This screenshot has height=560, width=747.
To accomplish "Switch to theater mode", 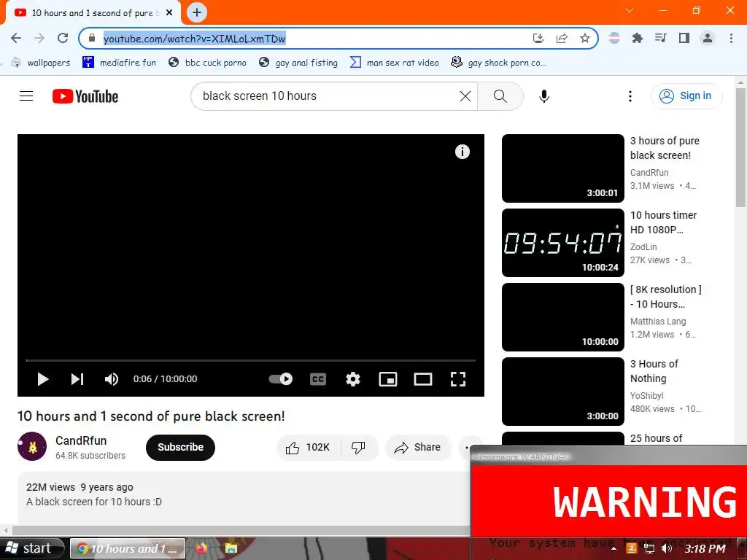I will coord(423,379).
